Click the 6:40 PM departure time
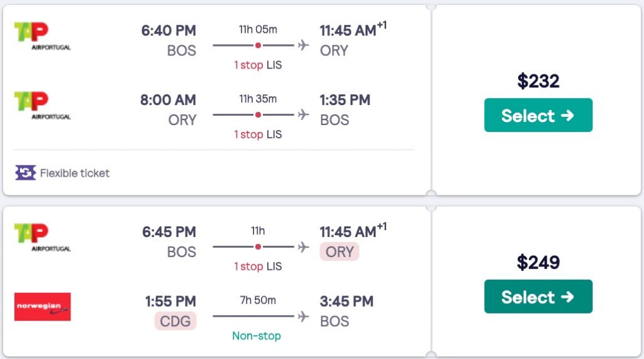This screenshot has width=644, height=359. pos(169,30)
